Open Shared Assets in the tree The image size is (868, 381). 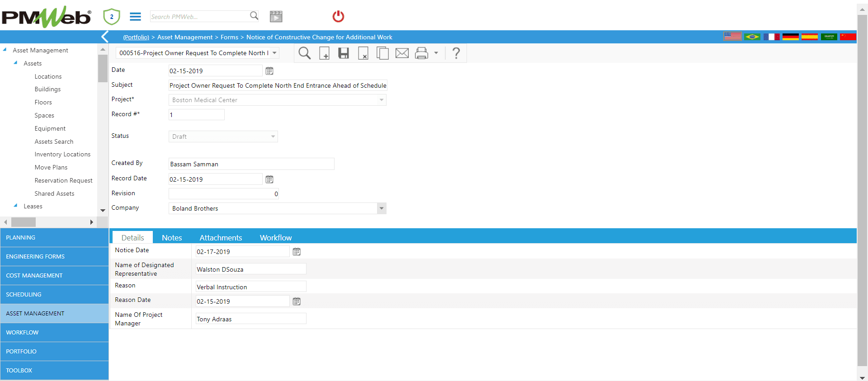coord(54,193)
